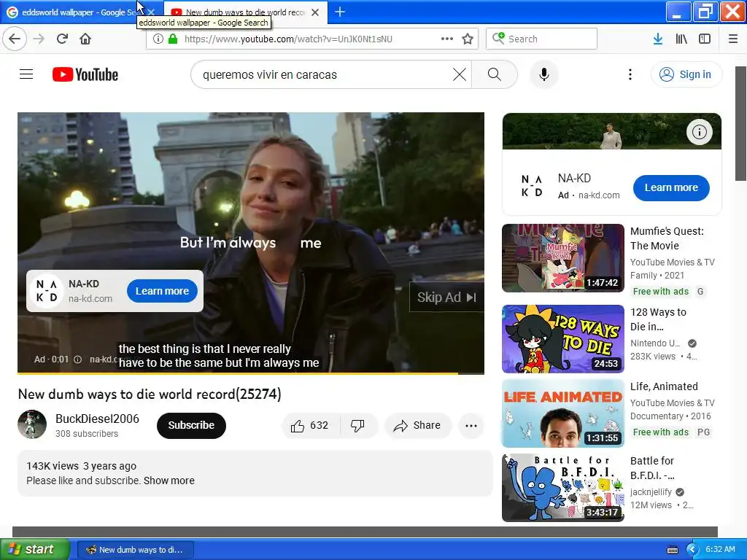Screen dimensions: 747x560
Task: Click the browser Forward arrow button
Action: click(39, 39)
